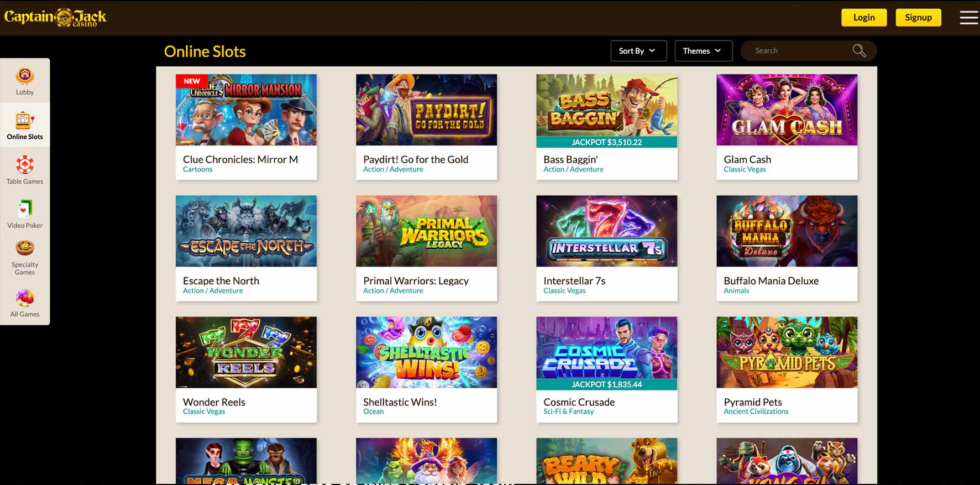Click Action / Adventure under Escape the North
980x485 pixels.
click(x=213, y=291)
